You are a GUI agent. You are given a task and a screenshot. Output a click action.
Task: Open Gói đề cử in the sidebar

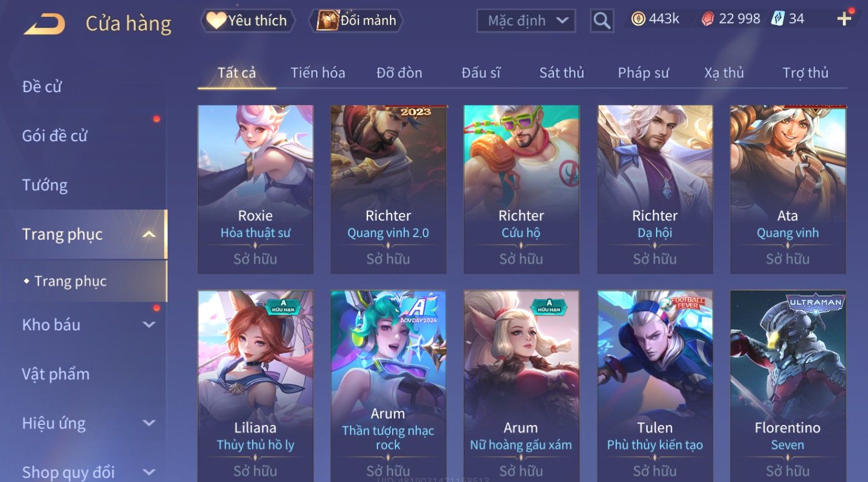[55, 136]
